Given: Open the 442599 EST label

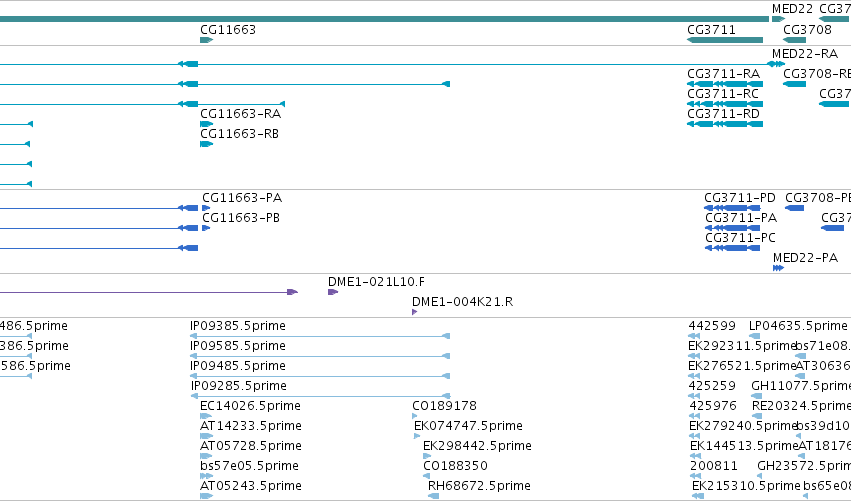Looking at the screenshot, I should [x=712, y=326].
